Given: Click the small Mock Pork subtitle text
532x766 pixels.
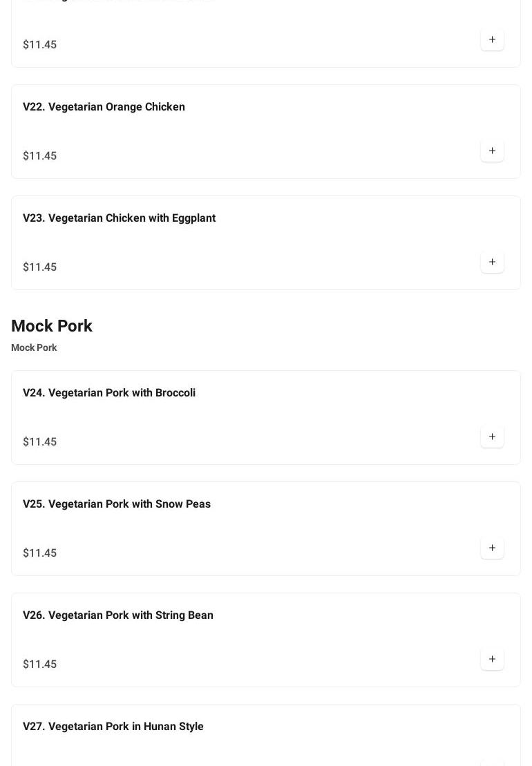Looking at the screenshot, I should [x=34, y=347].
